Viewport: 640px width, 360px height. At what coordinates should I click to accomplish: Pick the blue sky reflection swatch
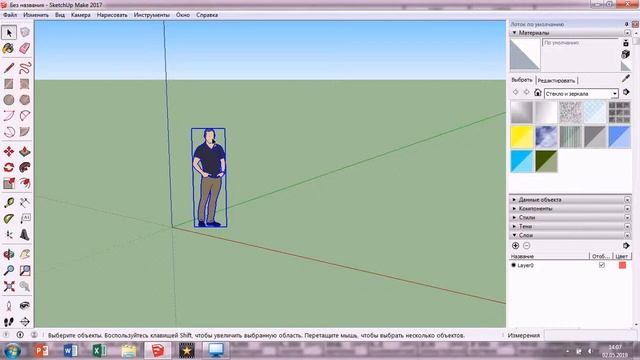coord(546,136)
